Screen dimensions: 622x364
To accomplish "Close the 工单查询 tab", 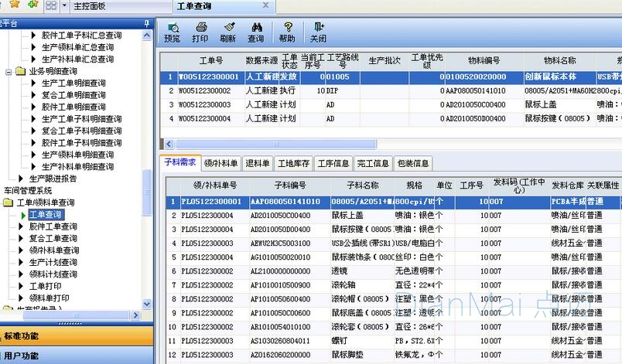I will pos(266,5).
